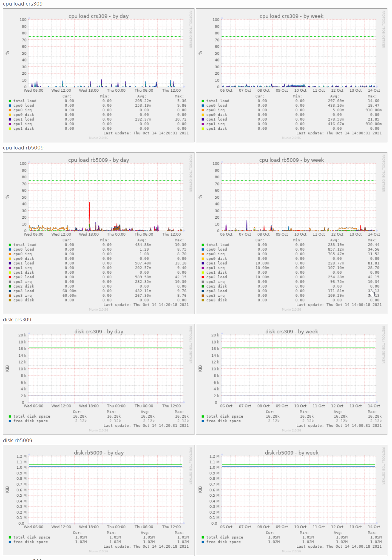Click 'free disk space' in disk crs309 by day legend

[30, 421]
